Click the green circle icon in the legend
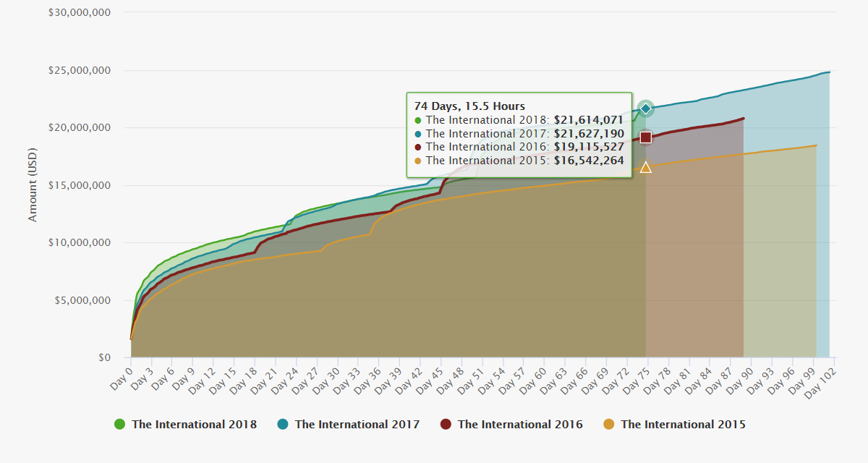The height and width of the screenshot is (463, 868). pyautogui.click(x=120, y=424)
